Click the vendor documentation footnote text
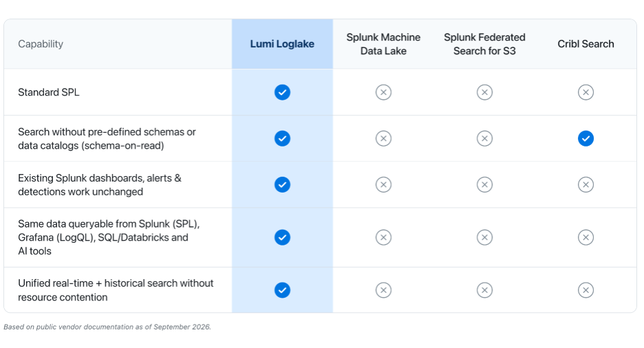Viewport: 644px width, 348px height. click(x=107, y=327)
